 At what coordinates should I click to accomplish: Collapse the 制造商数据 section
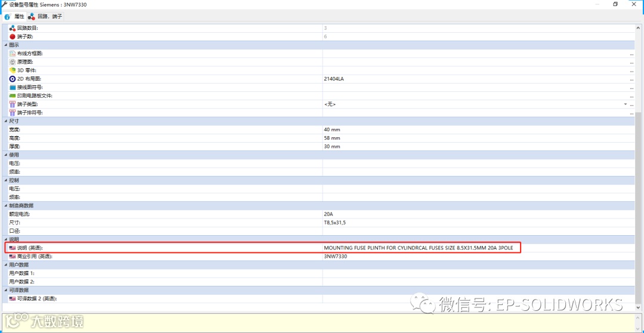[x=6, y=205]
